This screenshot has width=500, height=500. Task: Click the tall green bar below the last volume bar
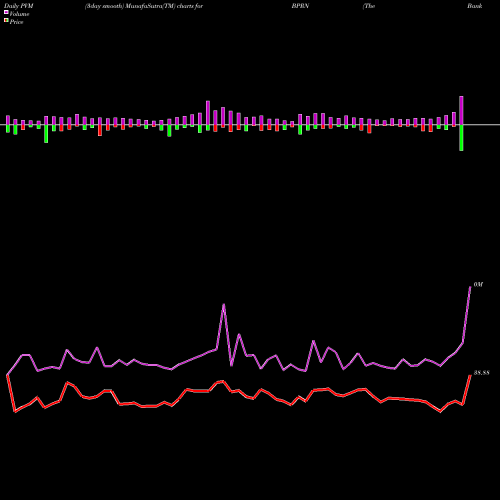pyautogui.click(x=461, y=138)
